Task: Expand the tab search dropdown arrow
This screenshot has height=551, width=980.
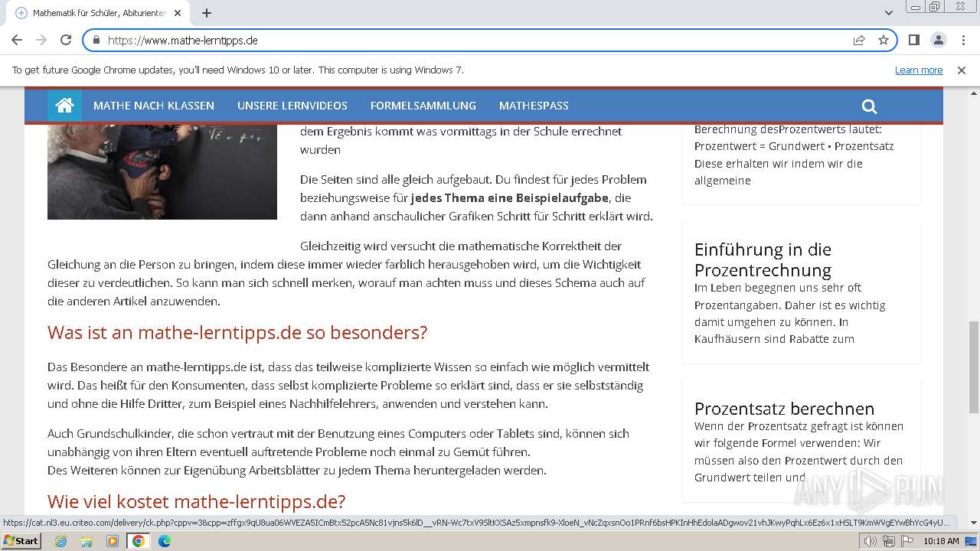Action: (x=888, y=13)
